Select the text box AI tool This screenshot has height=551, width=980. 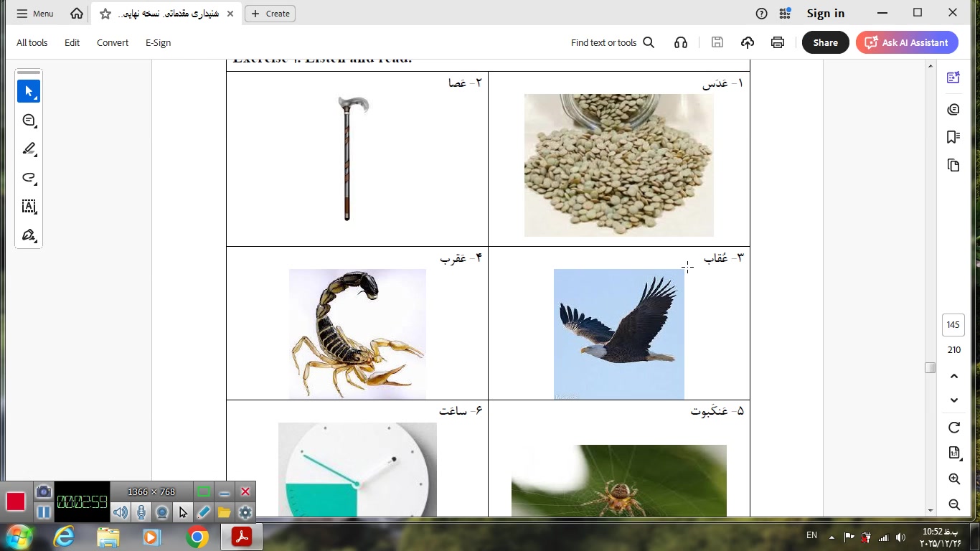29,207
